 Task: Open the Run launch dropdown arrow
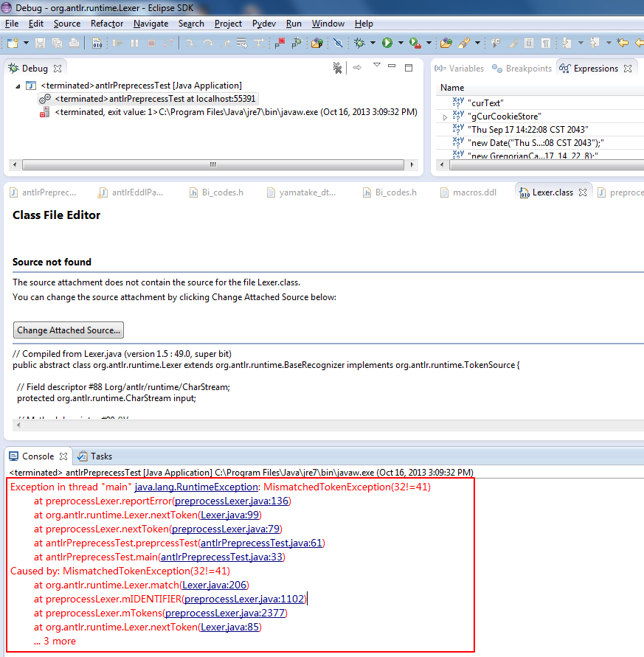[x=401, y=43]
